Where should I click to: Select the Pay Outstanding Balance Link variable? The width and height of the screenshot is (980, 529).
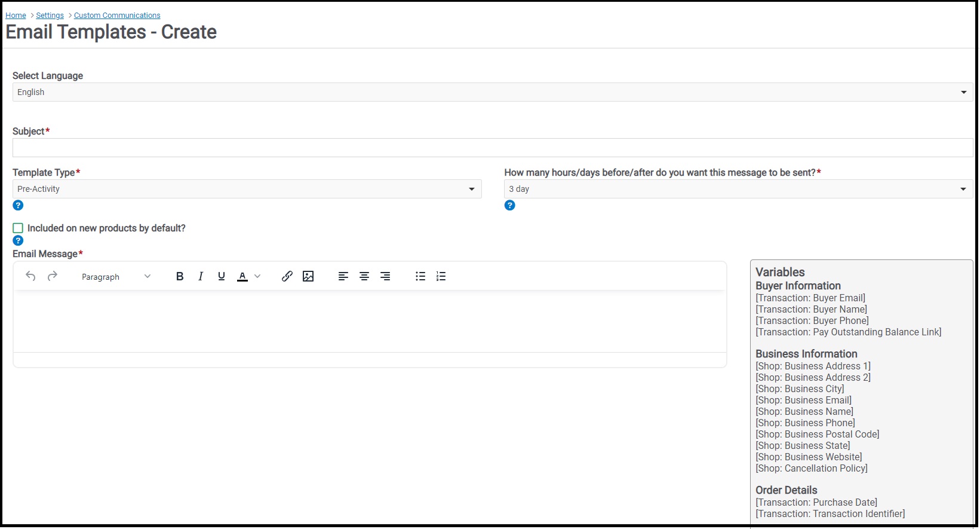click(x=849, y=332)
